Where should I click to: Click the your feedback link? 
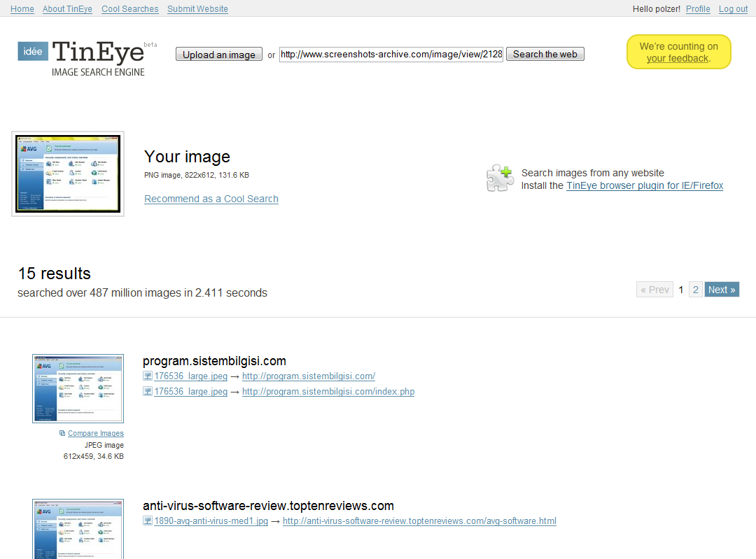(678, 58)
